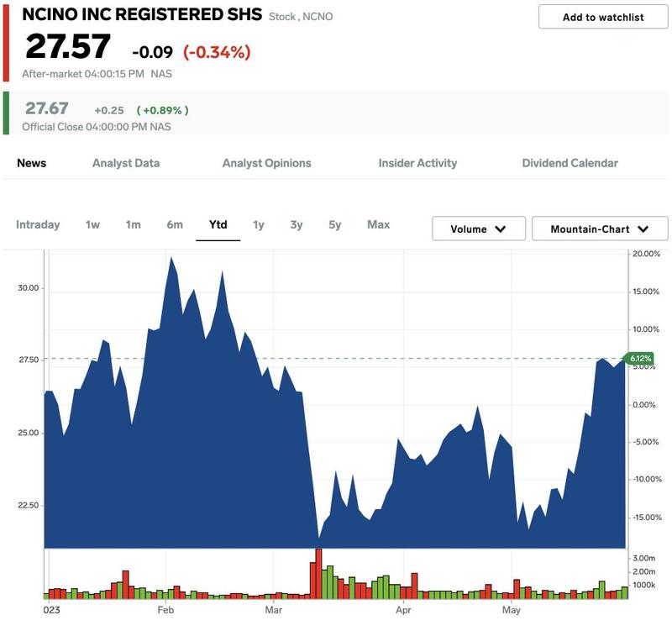Switch chart to the 3y range

[297, 224]
